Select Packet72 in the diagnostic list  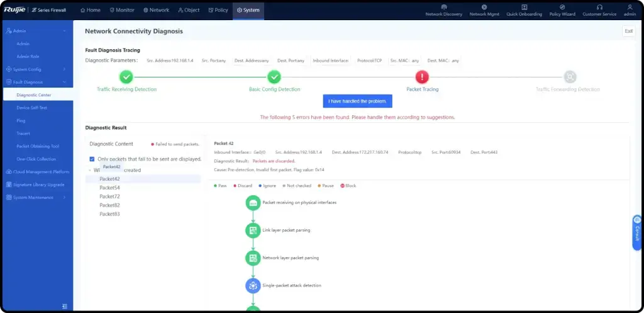coord(109,196)
